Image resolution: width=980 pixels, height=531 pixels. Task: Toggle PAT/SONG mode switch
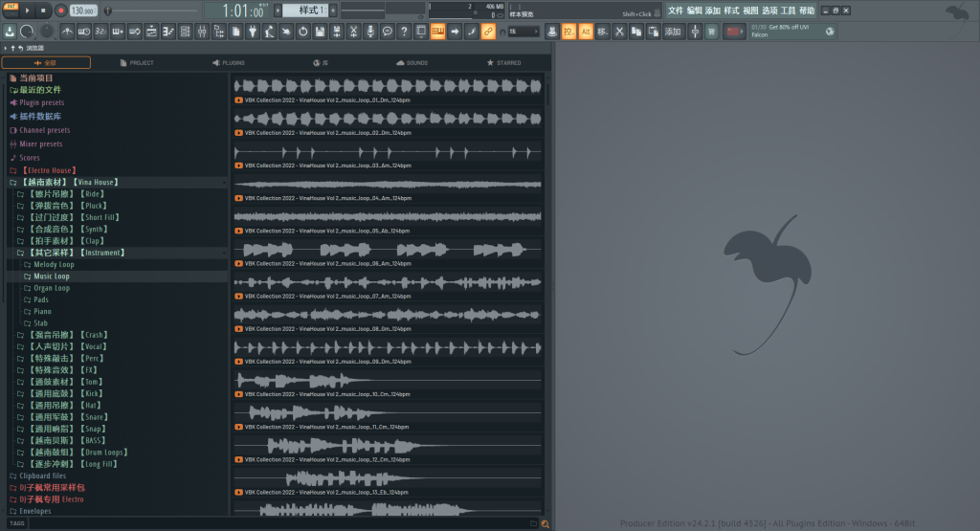(x=11, y=10)
